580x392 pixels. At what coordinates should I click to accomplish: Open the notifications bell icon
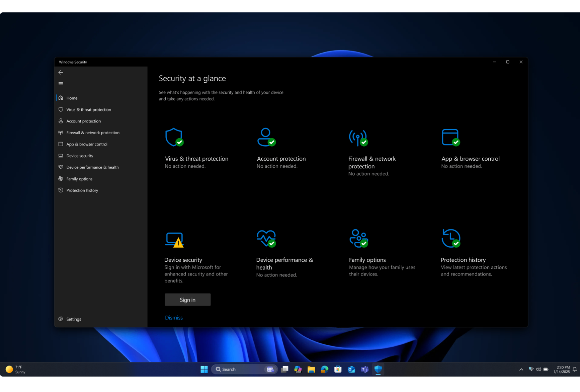pos(575,369)
